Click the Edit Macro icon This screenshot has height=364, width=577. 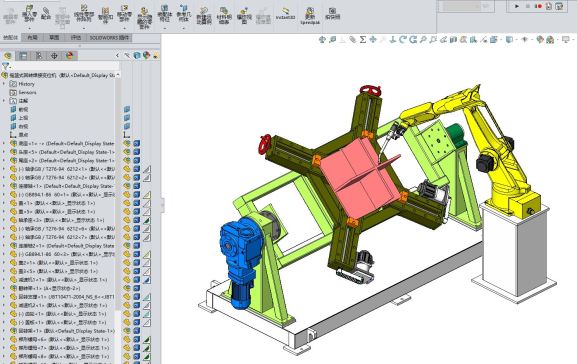click(x=559, y=6)
